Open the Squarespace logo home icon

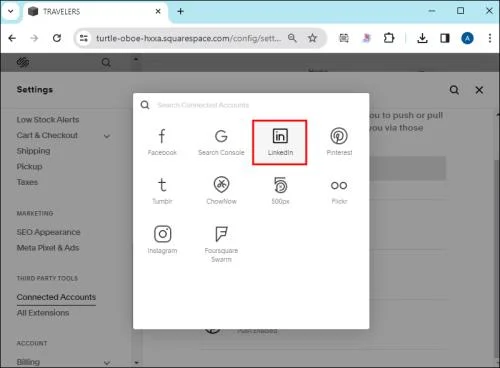(x=23, y=62)
